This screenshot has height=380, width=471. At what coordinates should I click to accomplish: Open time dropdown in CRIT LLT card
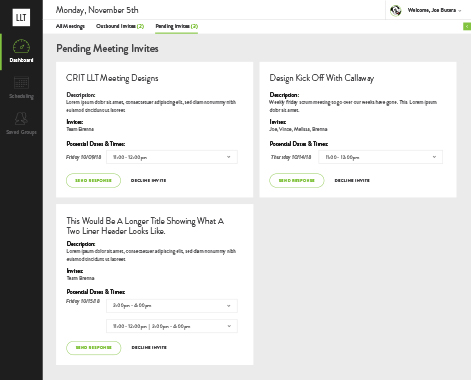point(172,157)
